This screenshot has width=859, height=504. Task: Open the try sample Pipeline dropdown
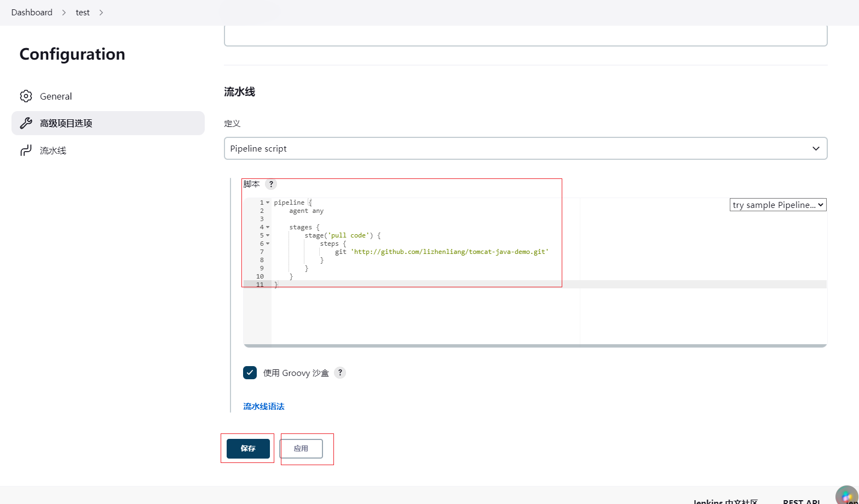pos(778,205)
